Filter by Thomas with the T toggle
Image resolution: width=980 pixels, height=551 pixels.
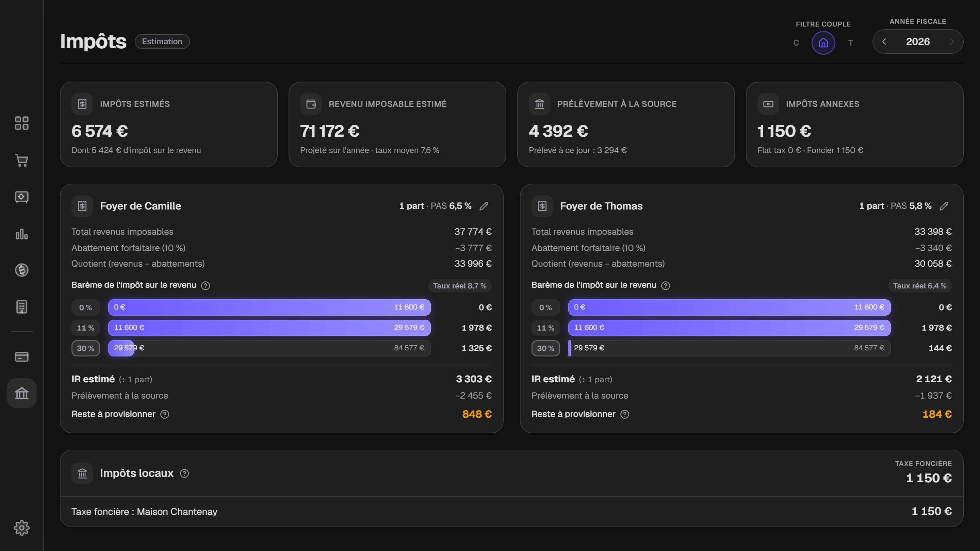pos(851,43)
